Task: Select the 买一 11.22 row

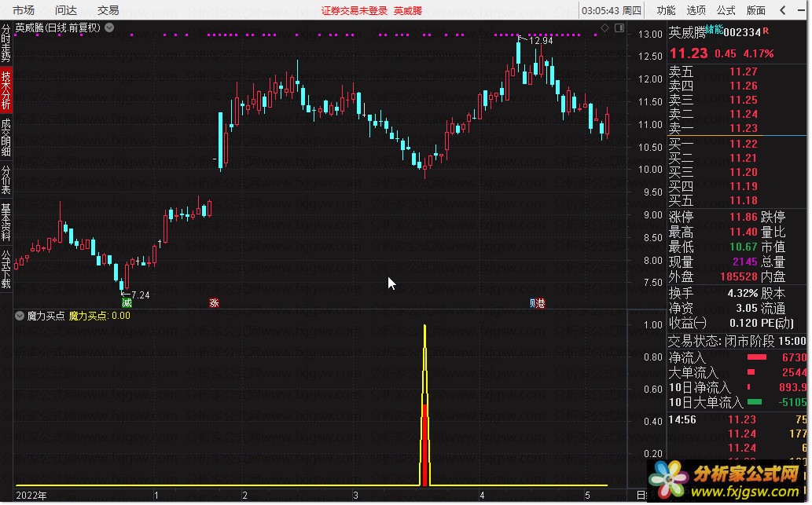Action: (737, 144)
